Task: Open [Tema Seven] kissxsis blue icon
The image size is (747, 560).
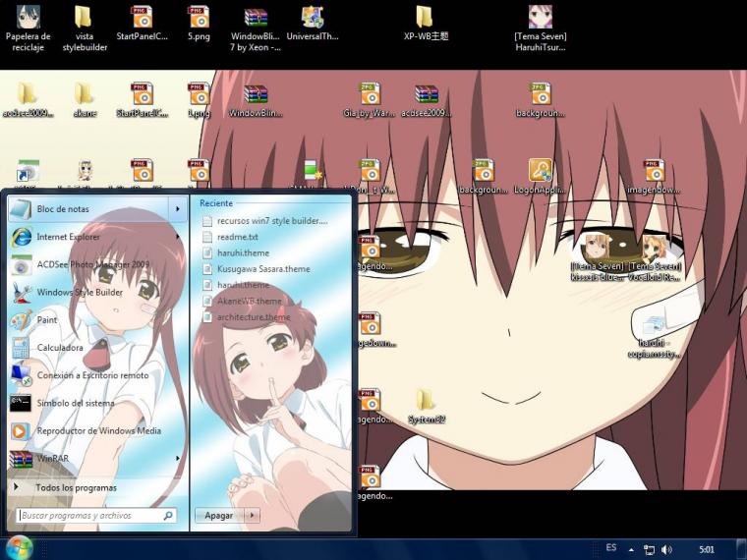Action: [x=598, y=257]
